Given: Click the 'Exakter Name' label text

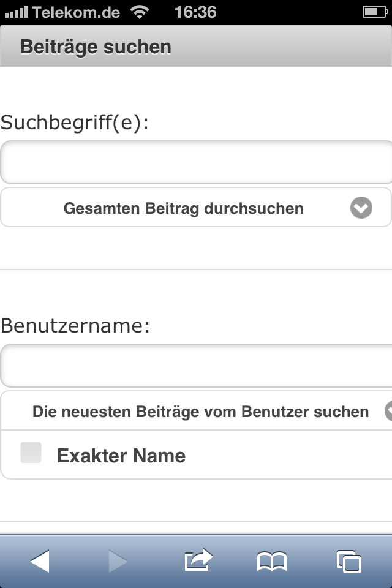Looking at the screenshot, I should (x=121, y=456).
